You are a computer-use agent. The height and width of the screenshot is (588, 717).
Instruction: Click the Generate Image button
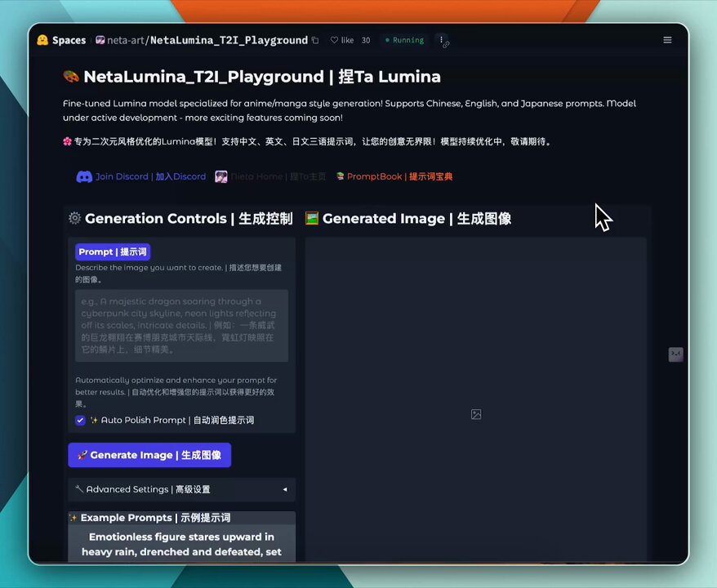click(149, 455)
